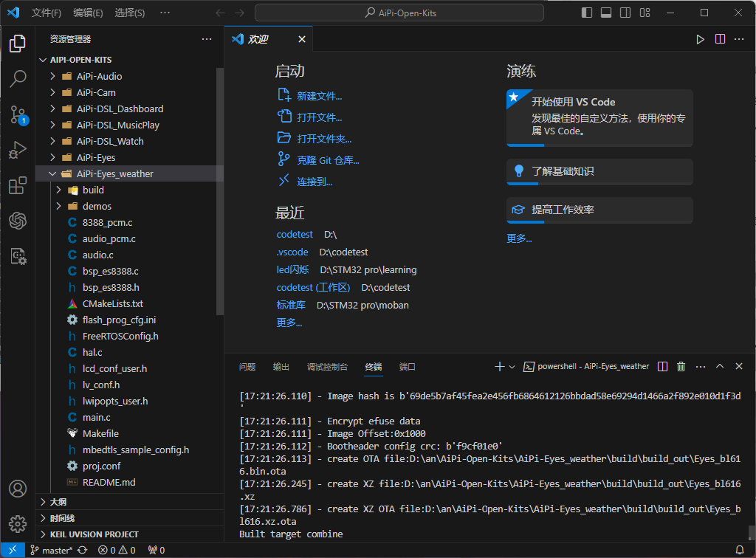Create a new terminal with plus icon
The height and width of the screenshot is (558, 756).
click(500, 367)
